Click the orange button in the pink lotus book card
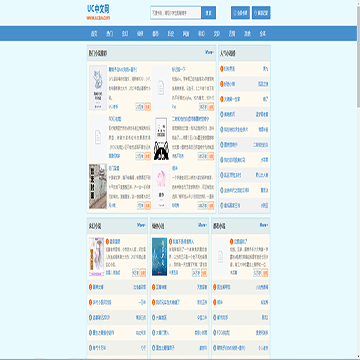 pyautogui.click(x=211, y=205)
